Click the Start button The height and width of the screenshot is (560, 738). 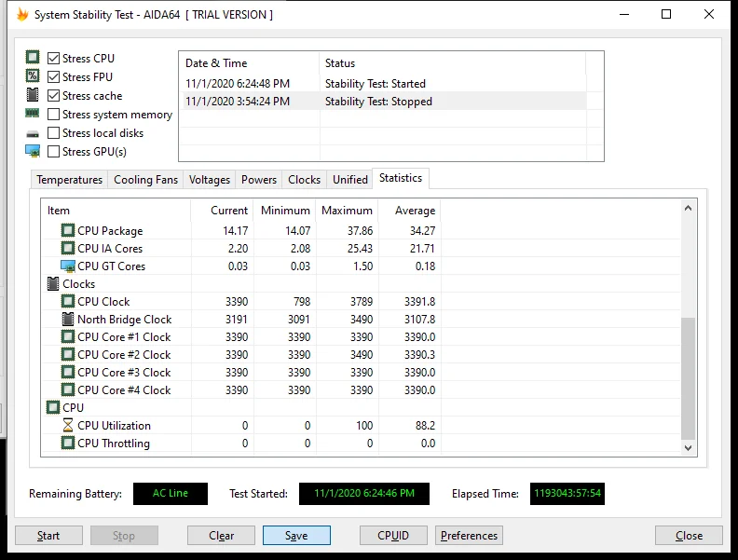(48, 536)
